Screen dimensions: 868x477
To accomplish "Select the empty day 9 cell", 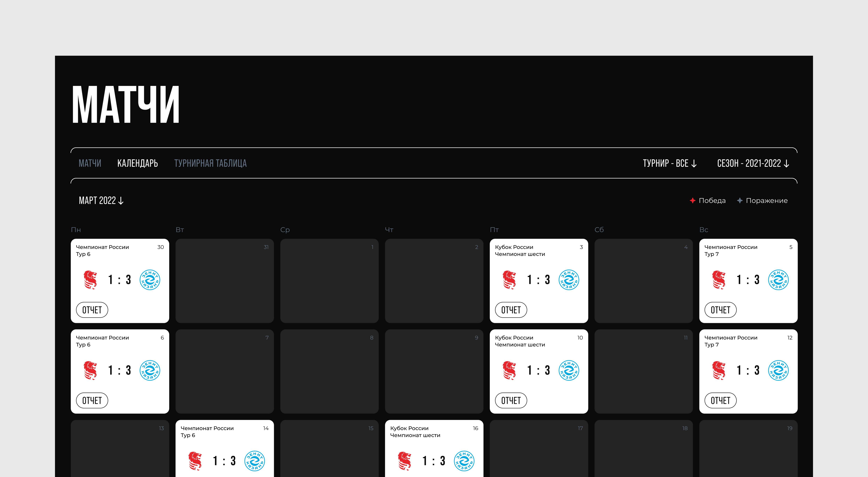I will pyautogui.click(x=434, y=372).
